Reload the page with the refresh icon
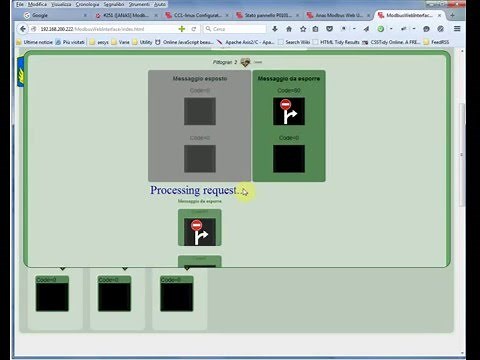This screenshot has height=360, width=480. 193,29
